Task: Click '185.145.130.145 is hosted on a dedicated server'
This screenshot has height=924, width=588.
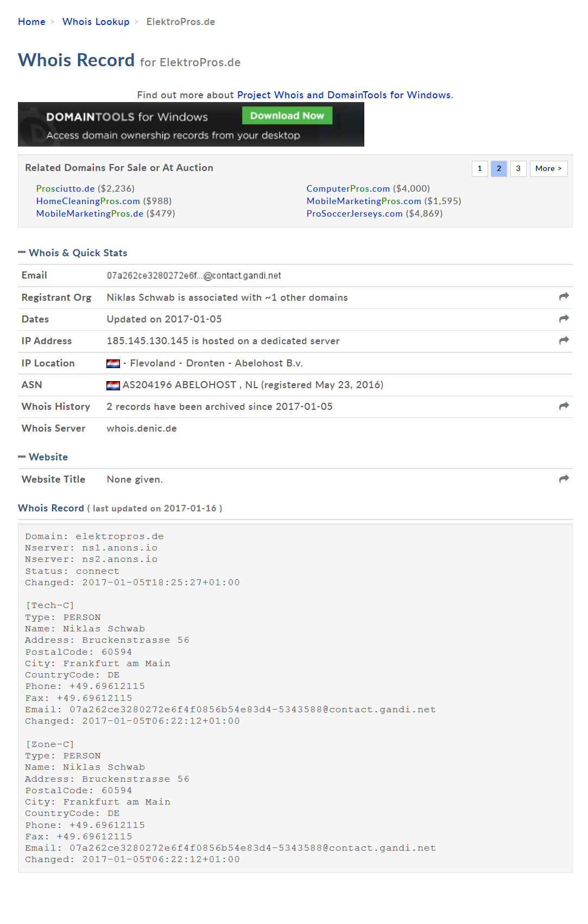Action: click(x=223, y=341)
